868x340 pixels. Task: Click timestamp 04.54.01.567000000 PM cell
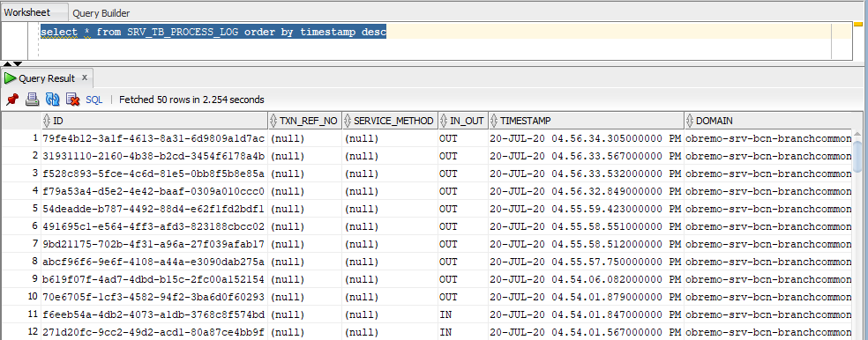pos(586,333)
